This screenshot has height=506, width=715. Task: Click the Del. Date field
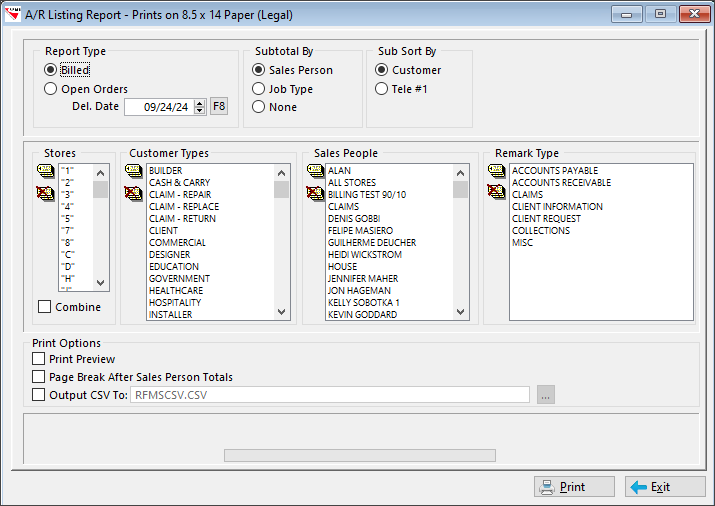(x=160, y=107)
